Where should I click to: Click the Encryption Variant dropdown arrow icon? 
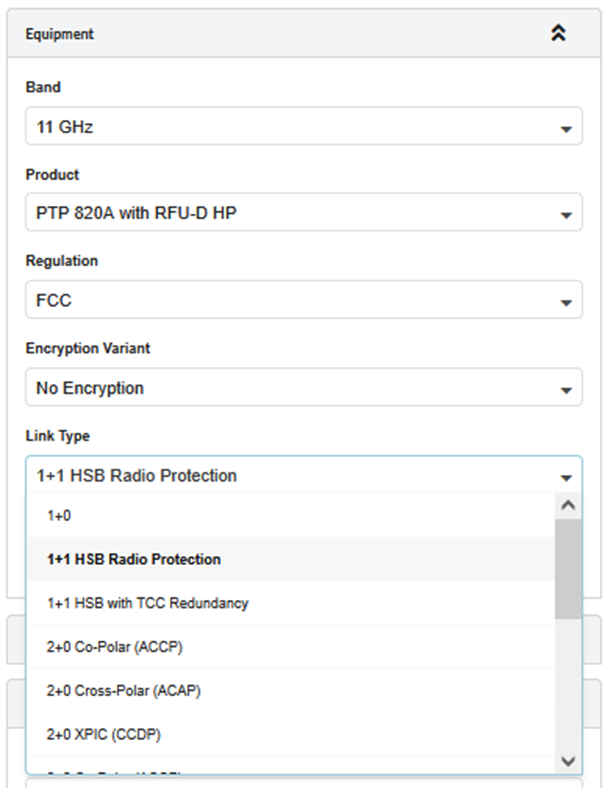click(566, 390)
